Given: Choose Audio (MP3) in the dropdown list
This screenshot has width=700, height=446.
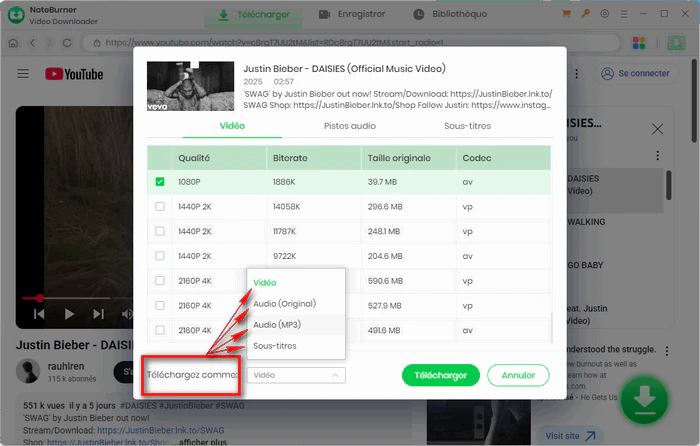Looking at the screenshot, I should tap(296, 325).
